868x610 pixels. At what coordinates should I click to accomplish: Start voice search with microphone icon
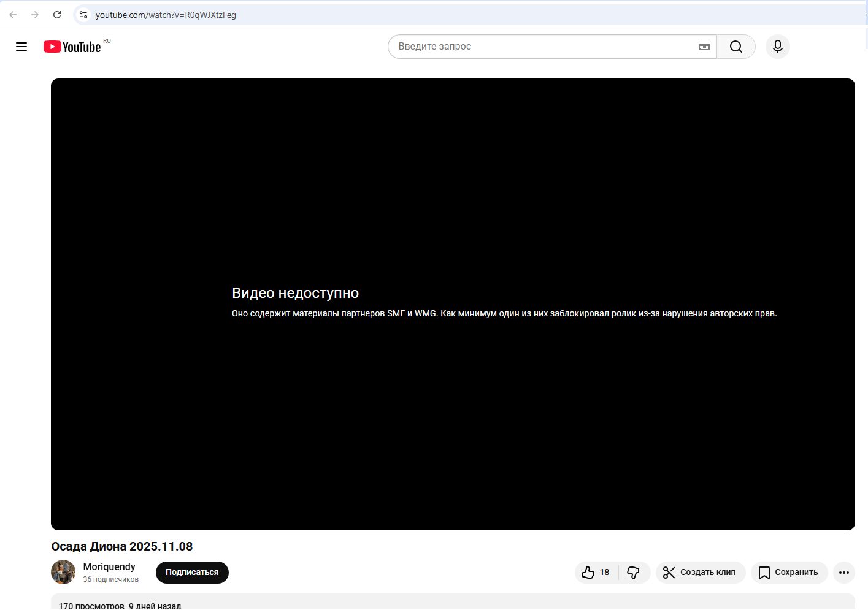coord(778,47)
